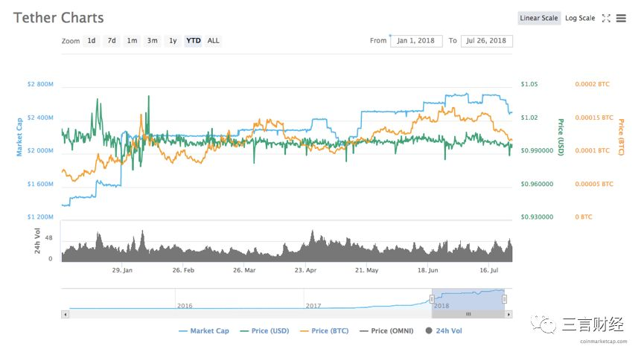
Task: Click the 21. May axis label
Action: (367, 270)
